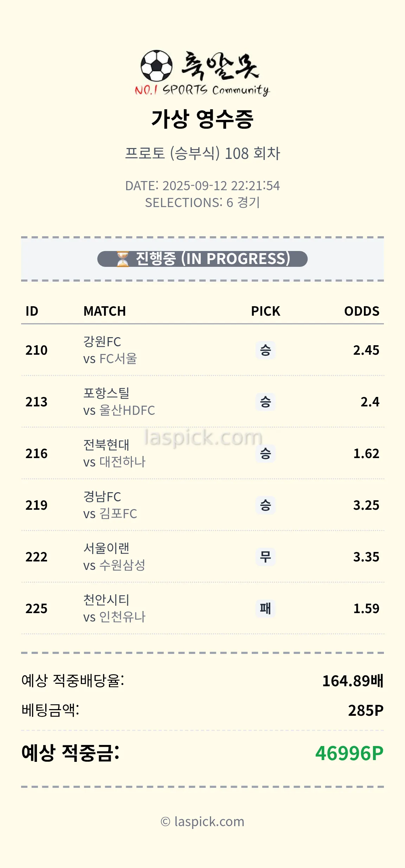Click the 진행중 (IN PROGRESS) status badge

point(202,259)
